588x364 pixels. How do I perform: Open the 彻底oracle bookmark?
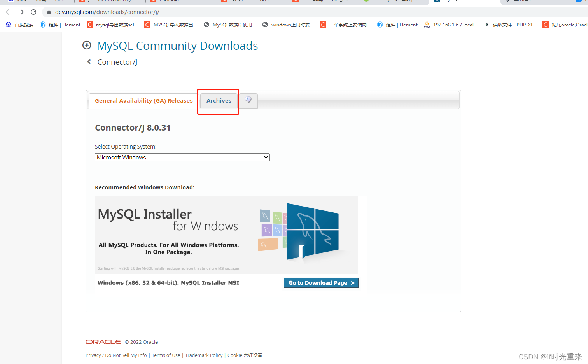(565, 24)
